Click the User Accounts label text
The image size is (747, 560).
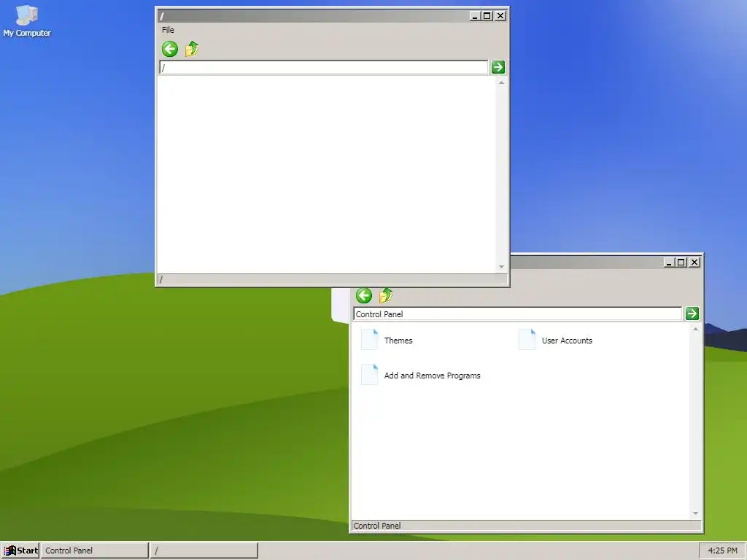567,341
